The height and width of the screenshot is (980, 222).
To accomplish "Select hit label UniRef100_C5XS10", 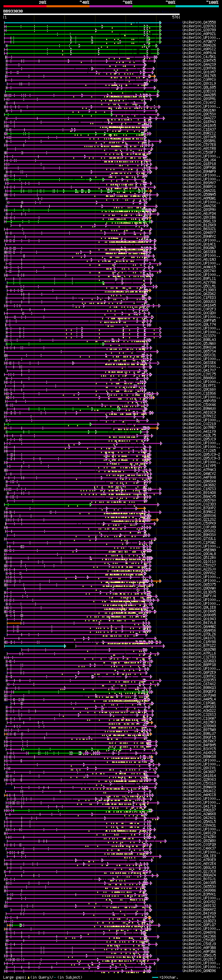I will click(x=199, y=783).
